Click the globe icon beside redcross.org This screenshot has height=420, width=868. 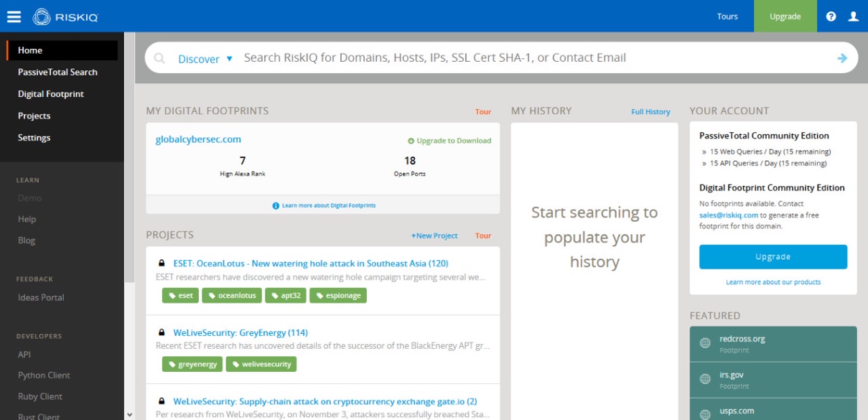[705, 344]
